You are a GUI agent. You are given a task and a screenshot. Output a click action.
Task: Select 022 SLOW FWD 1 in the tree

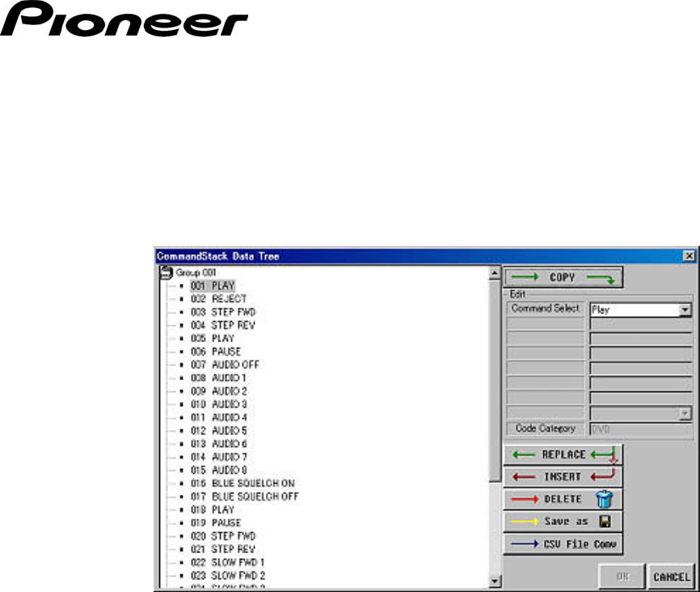[x=228, y=563]
